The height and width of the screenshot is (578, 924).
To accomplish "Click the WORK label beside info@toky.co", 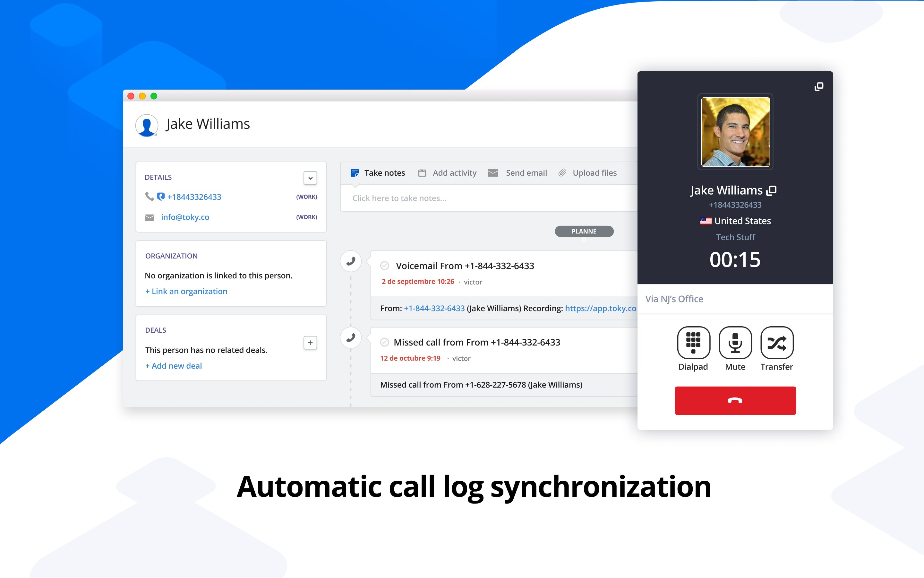I will 307,217.
